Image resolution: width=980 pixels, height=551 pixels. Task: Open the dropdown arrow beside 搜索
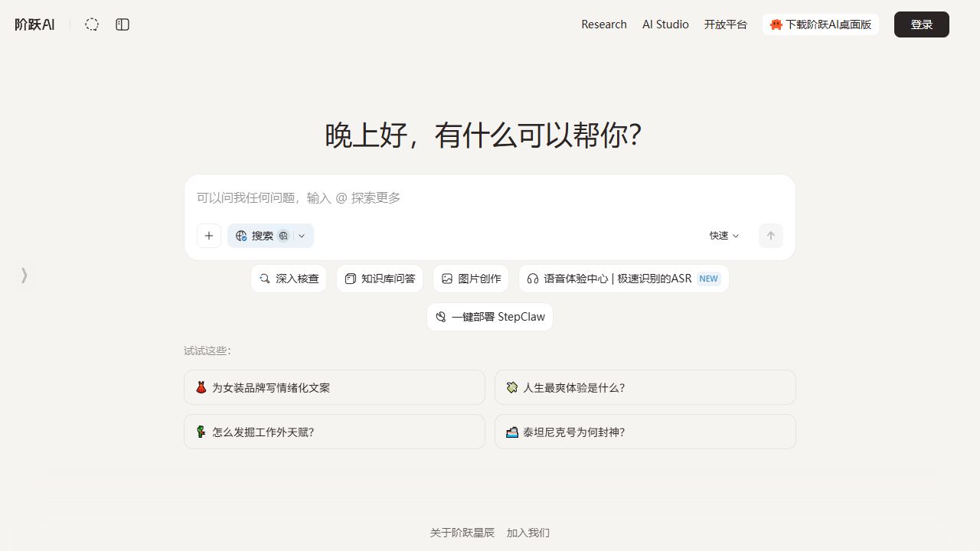[302, 236]
